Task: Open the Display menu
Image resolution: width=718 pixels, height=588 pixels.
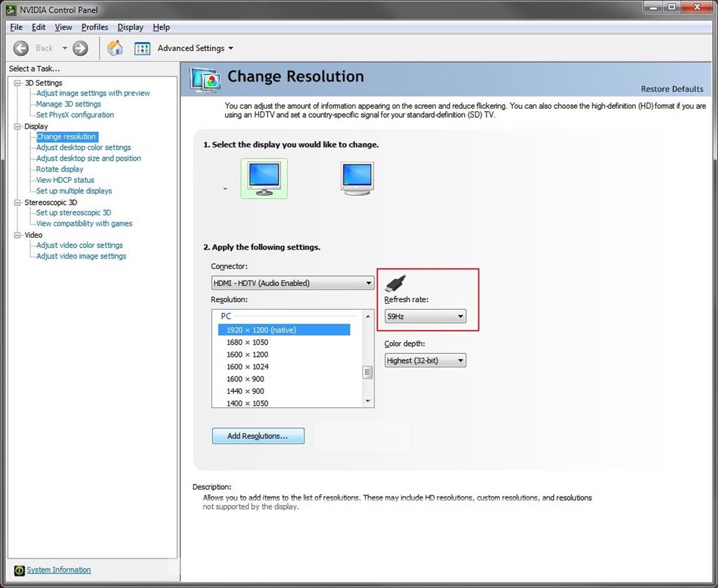Action: 130,27
